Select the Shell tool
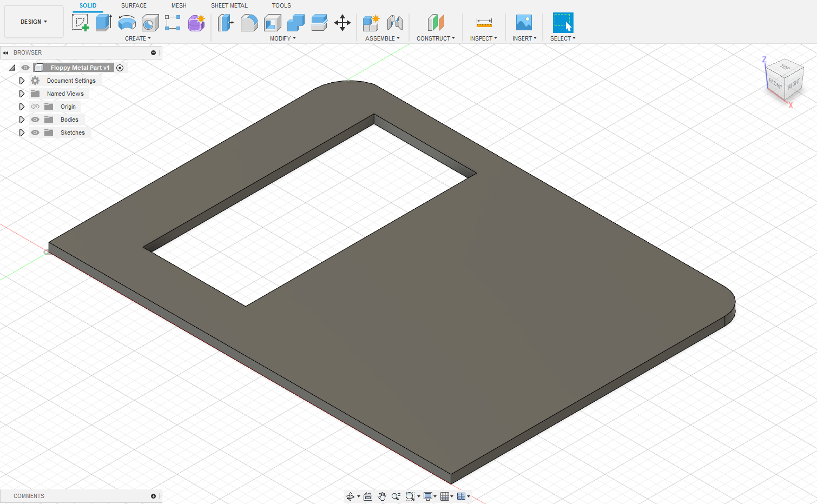Image resolution: width=817 pixels, height=504 pixels. coord(273,23)
